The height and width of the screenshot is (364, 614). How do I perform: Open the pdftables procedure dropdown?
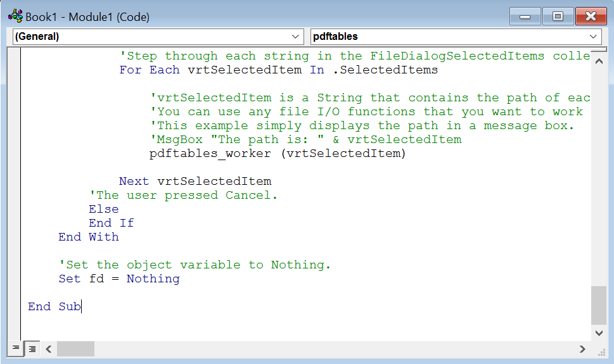(x=456, y=37)
